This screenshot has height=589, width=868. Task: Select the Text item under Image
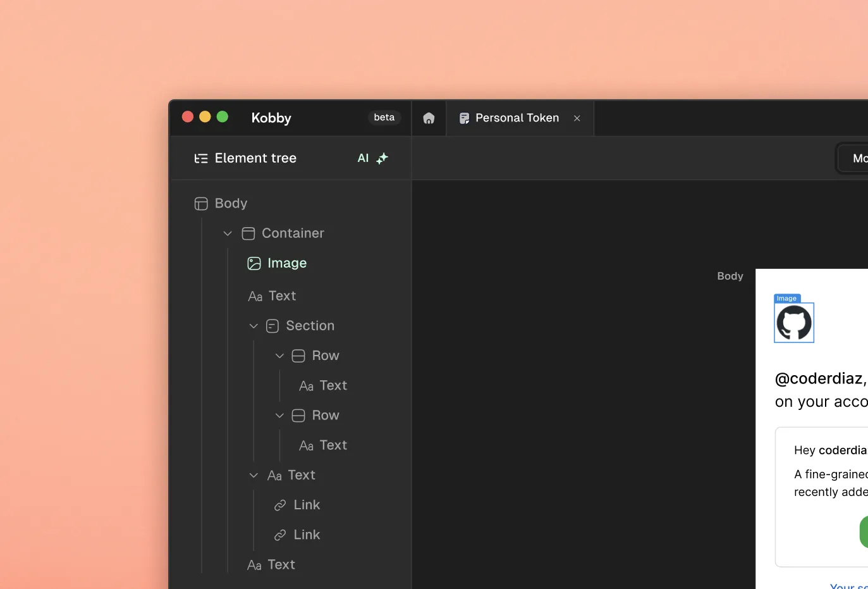(x=282, y=296)
